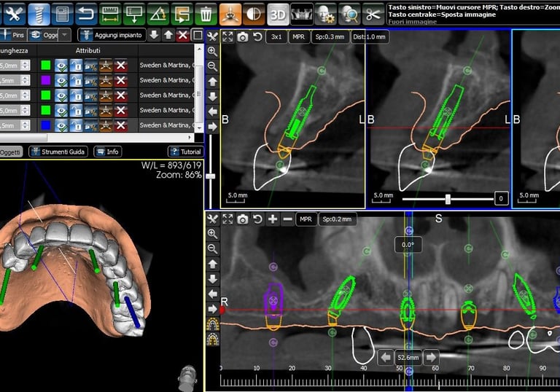Click the head orientation figure in 3D view

point(188,377)
